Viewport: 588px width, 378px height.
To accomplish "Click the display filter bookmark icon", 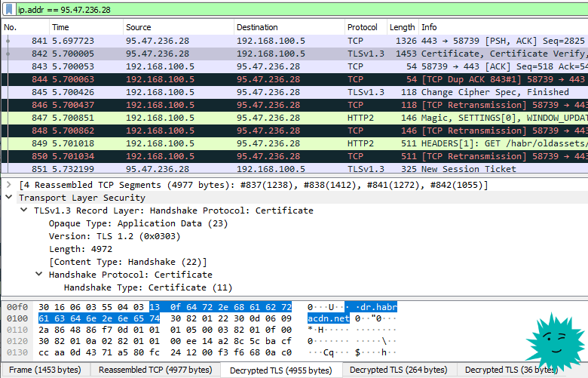I will pos(9,9).
